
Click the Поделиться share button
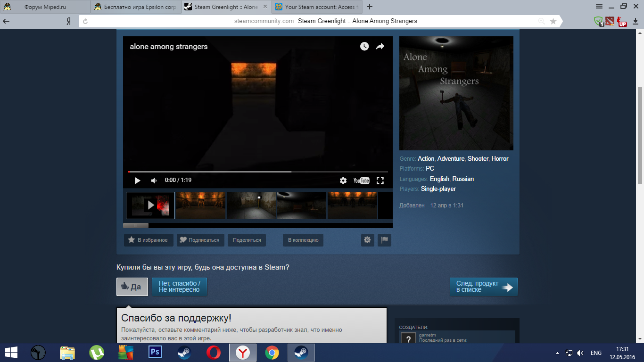point(247,240)
